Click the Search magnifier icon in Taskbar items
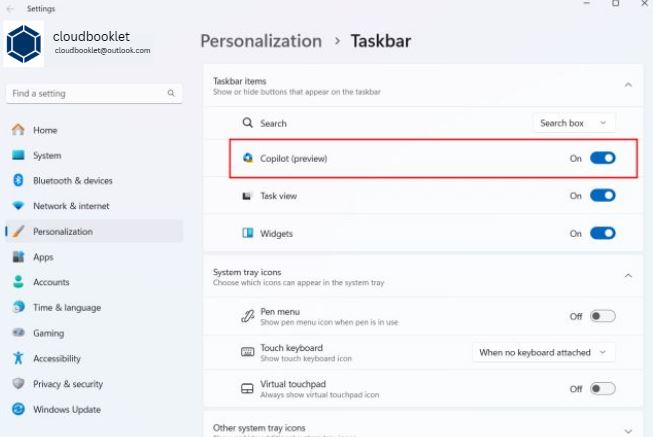 pos(247,123)
